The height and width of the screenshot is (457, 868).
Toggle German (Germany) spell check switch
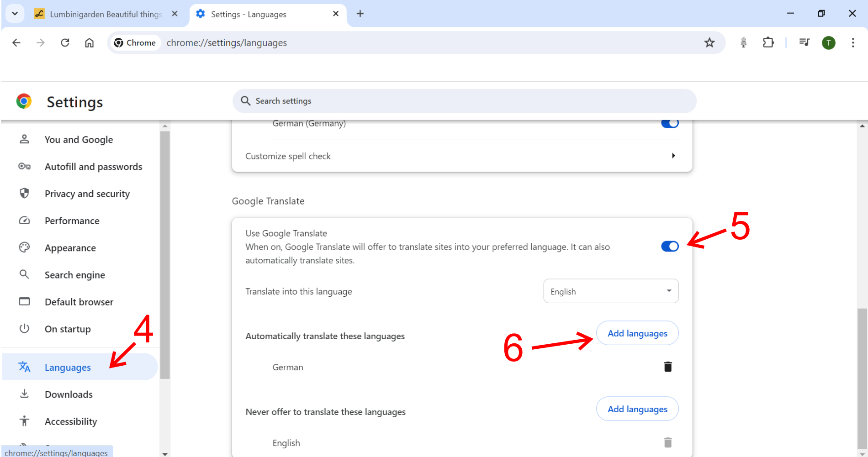670,124
